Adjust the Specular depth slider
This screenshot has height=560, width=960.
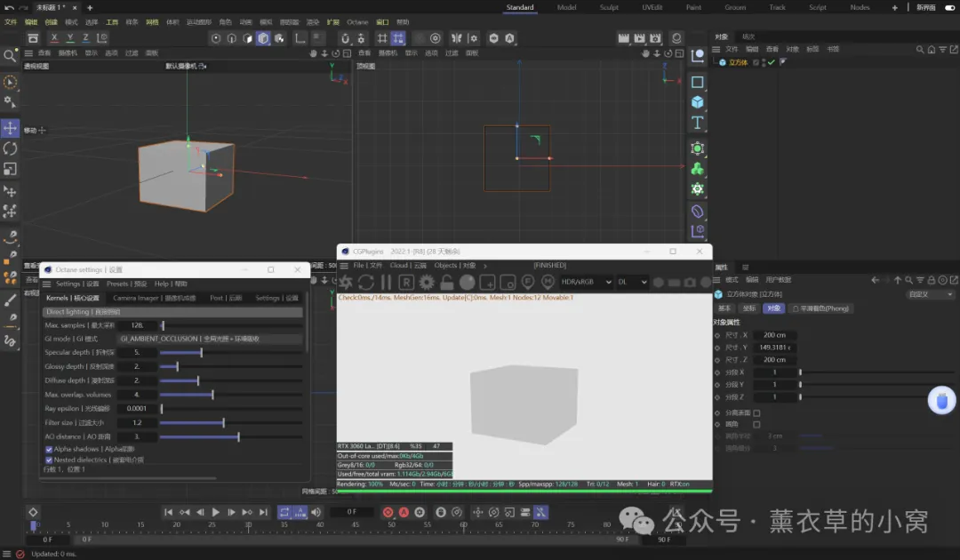click(x=231, y=353)
